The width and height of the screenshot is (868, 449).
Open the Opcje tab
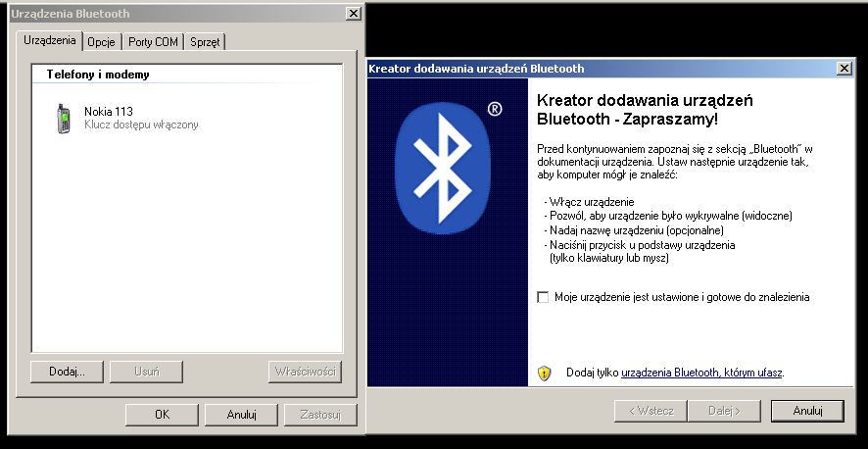(101, 42)
